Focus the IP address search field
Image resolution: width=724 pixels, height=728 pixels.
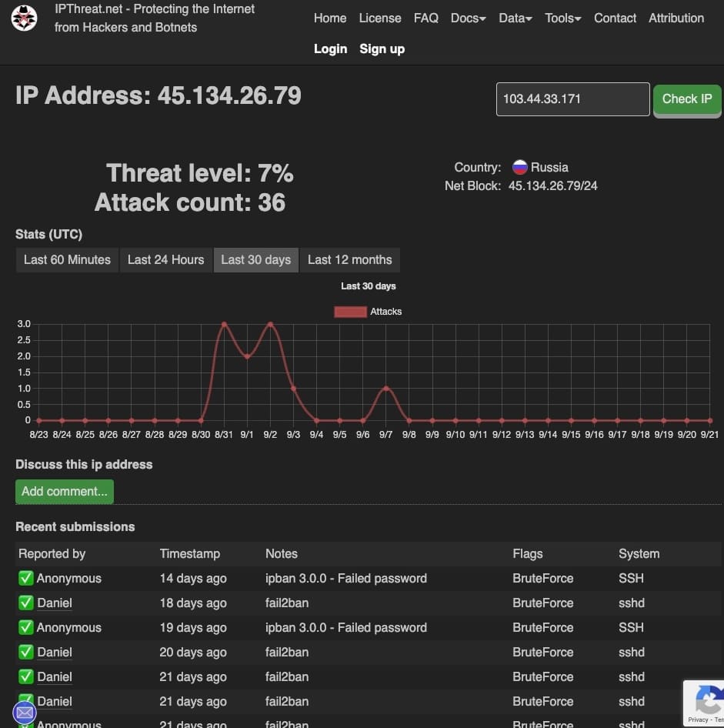click(x=572, y=99)
